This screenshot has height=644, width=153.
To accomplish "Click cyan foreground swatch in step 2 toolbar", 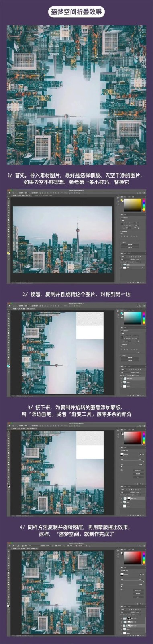I will 8,365.
